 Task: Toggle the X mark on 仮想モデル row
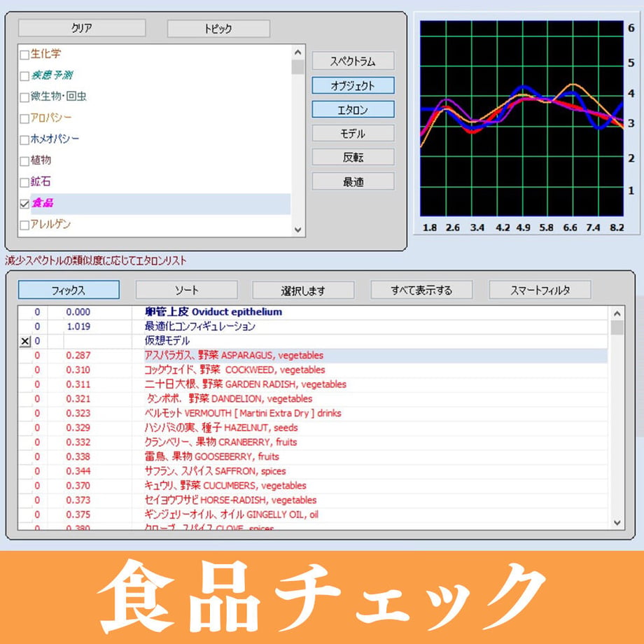tap(25, 341)
